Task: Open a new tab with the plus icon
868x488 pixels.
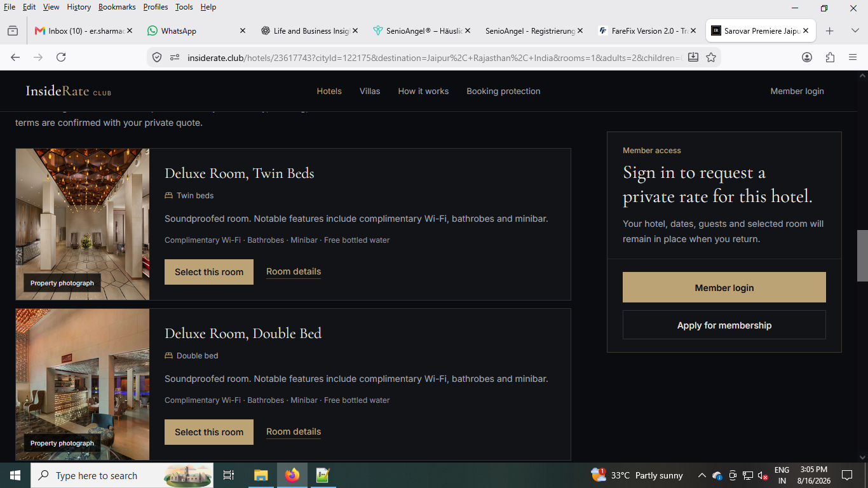Action: pyautogui.click(x=829, y=30)
